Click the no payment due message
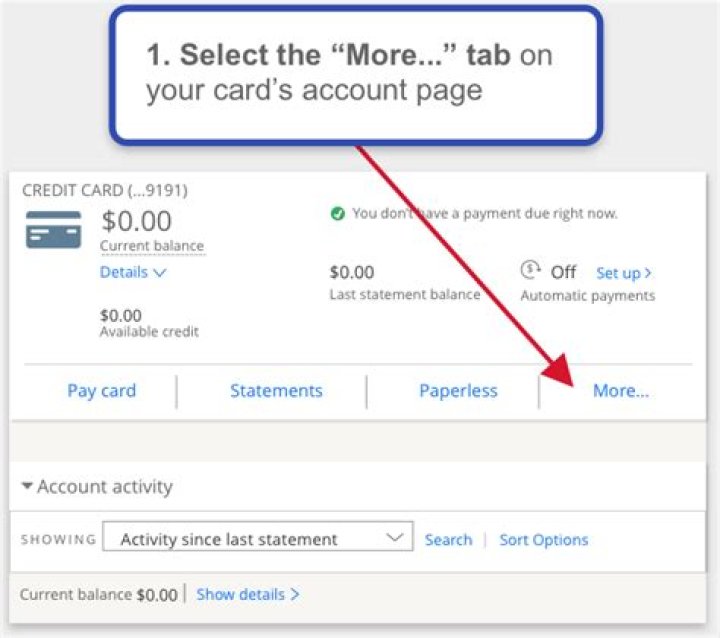This screenshot has width=720, height=638. click(485, 213)
